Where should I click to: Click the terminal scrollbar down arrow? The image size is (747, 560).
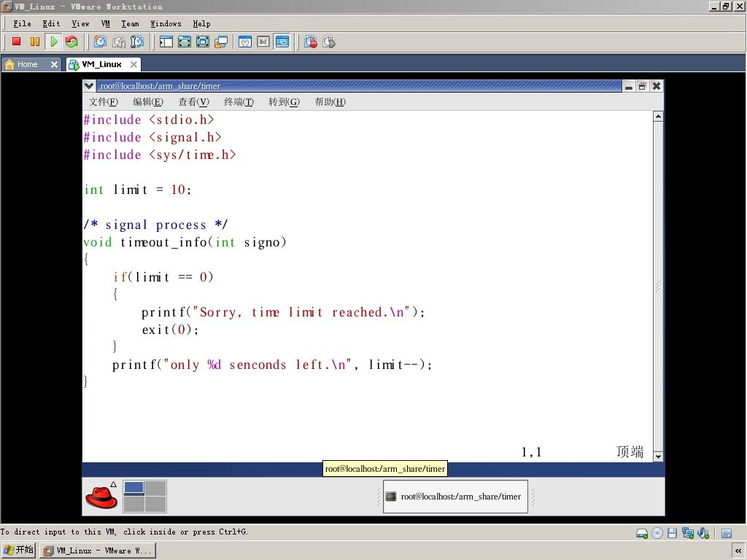tap(658, 456)
